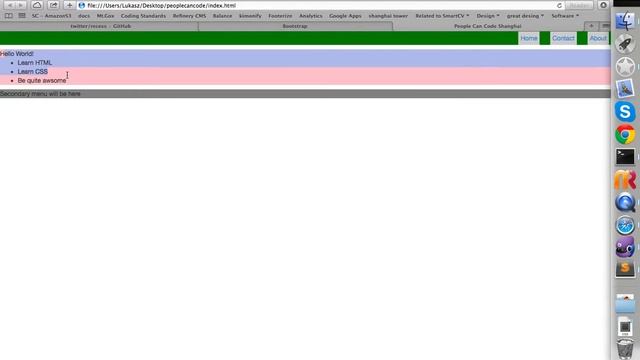Open the document stack in dock
640x360 pixels.
click(625, 327)
